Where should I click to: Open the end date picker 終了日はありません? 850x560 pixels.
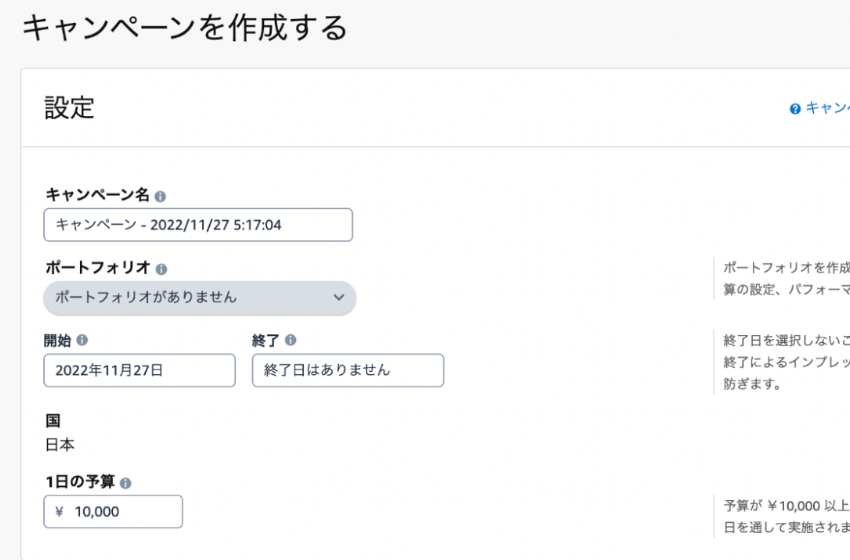348,370
